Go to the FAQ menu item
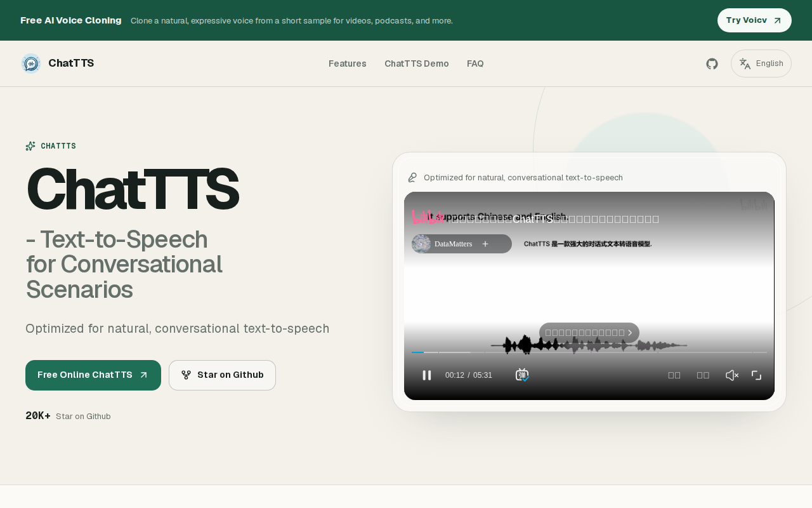 (475, 63)
